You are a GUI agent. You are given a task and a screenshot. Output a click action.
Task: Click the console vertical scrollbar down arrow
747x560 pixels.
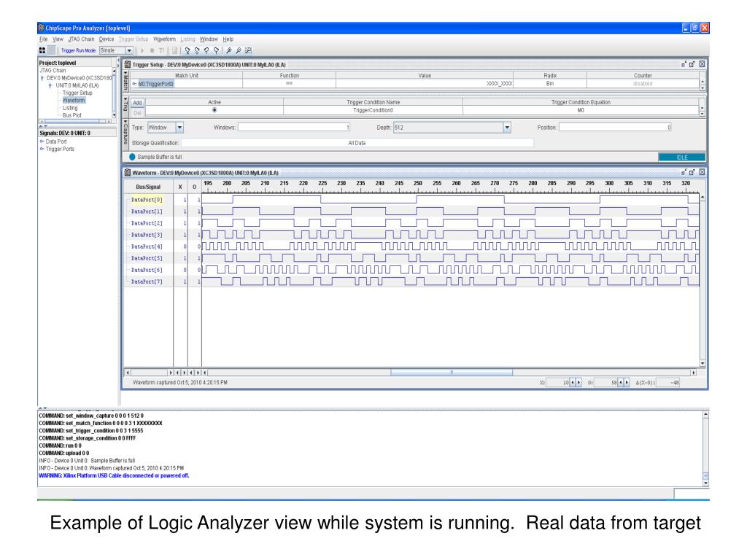[x=706, y=483]
